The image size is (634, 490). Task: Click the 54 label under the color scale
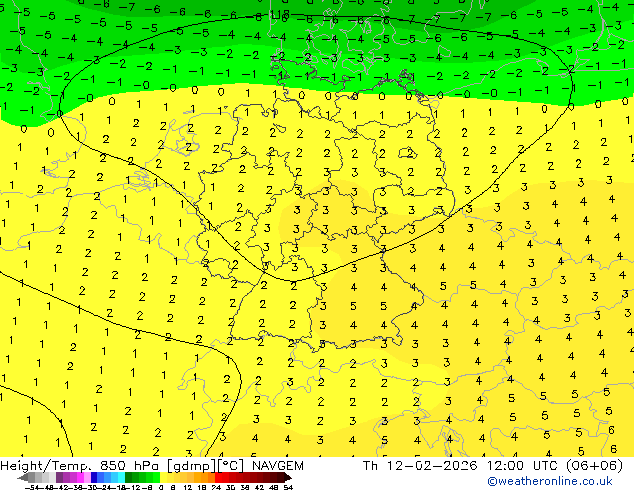pyautogui.click(x=288, y=487)
